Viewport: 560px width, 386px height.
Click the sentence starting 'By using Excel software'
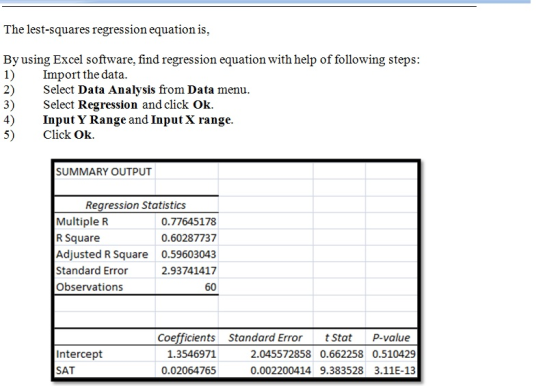pos(211,59)
